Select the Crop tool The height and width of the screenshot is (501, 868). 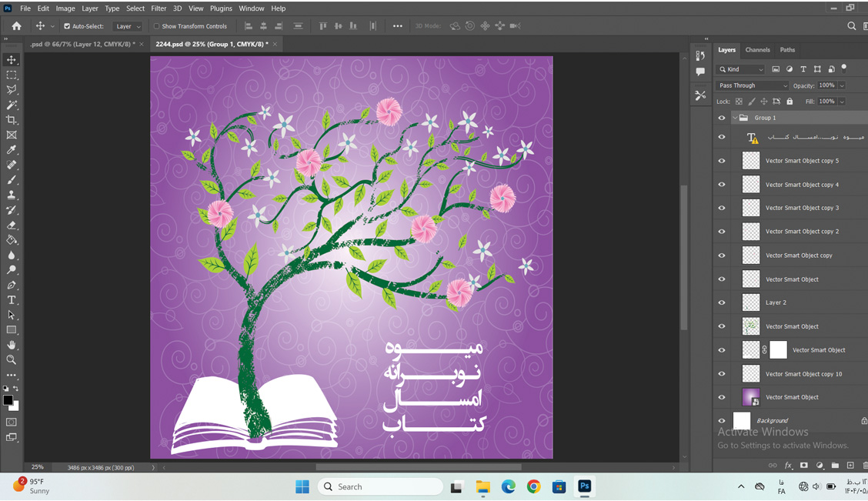(11, 119)
